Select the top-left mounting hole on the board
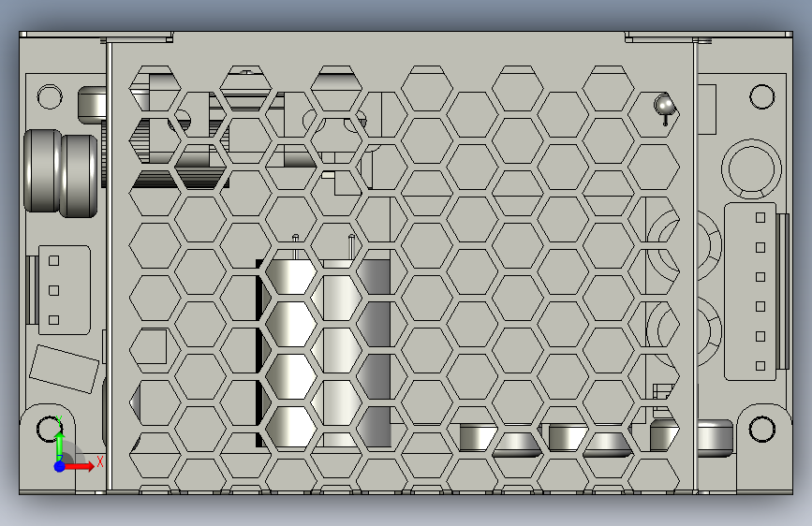The image size is (812, 526). point(50,96)
